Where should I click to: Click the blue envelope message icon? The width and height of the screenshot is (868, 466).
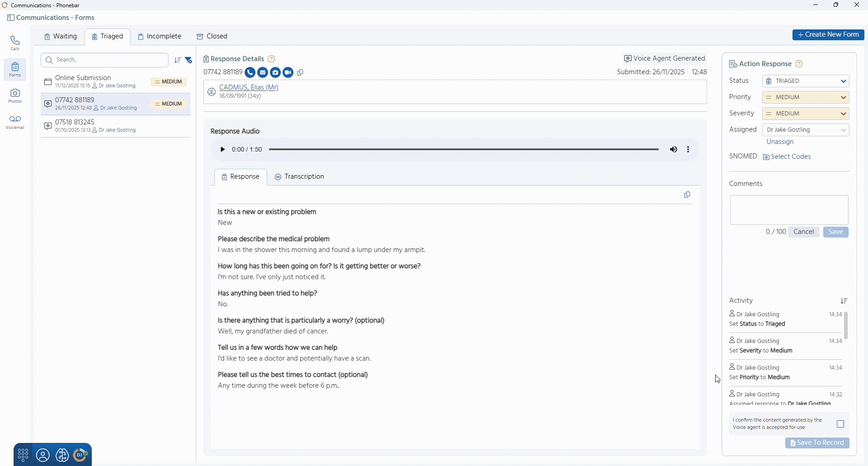coord(263,72)
